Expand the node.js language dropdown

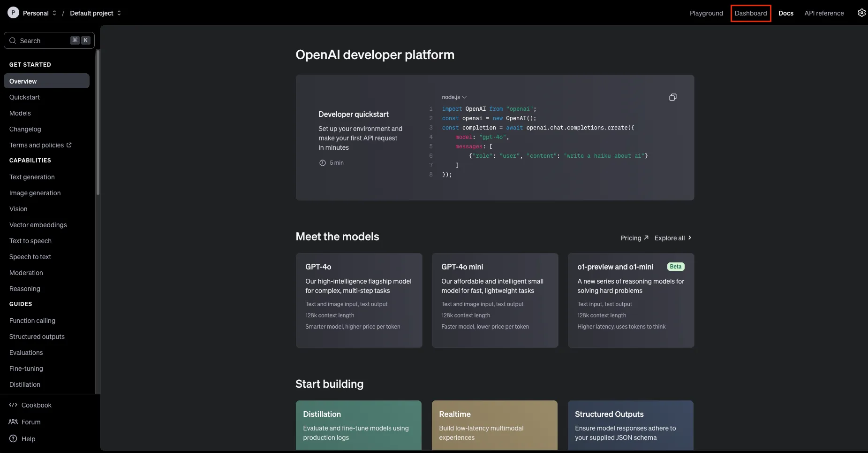pos(453,97)
